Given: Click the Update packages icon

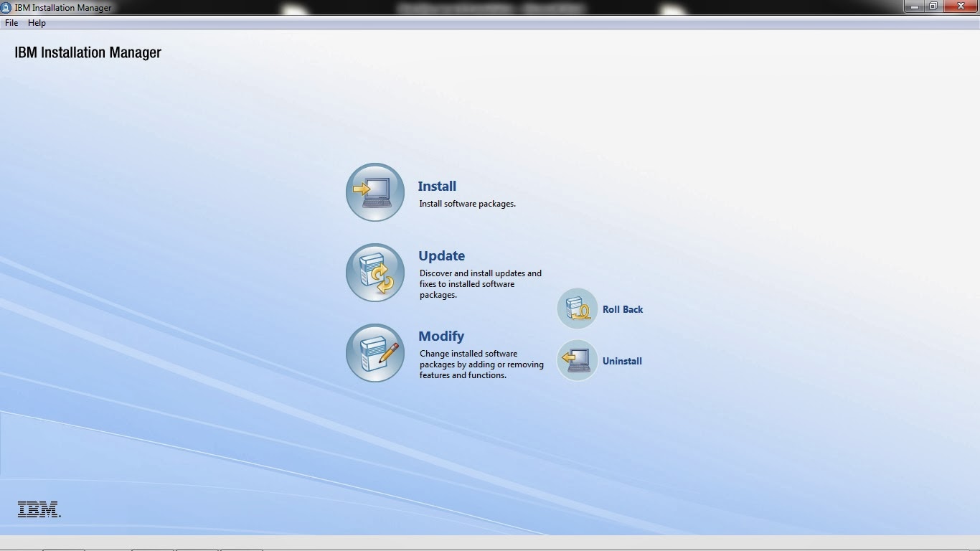Looking at the screenshot, I should (x=374, y=273).
